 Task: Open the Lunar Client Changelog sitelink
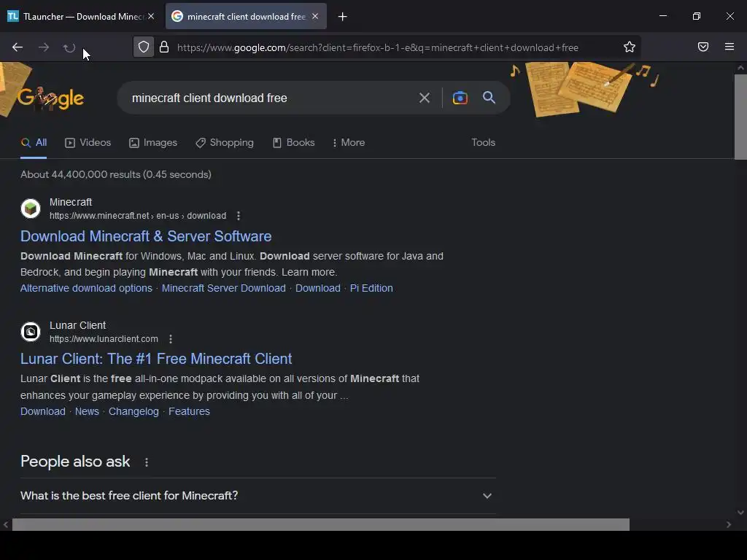tap(133, 411)
